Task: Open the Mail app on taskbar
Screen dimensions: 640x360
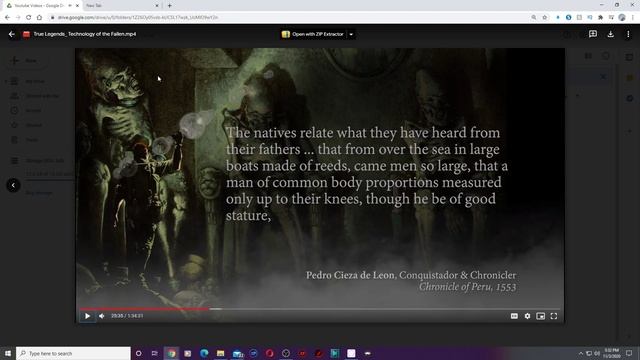Action: point(238,353)
